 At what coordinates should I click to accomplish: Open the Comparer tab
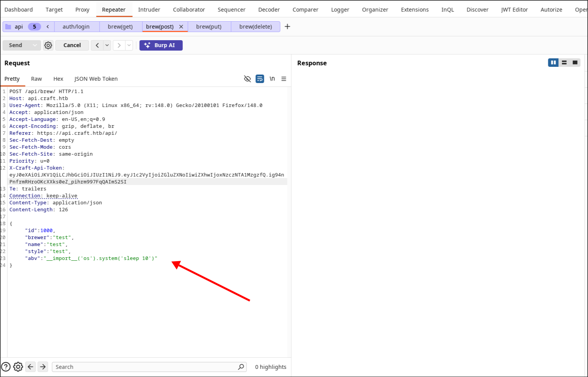(305, 10)
